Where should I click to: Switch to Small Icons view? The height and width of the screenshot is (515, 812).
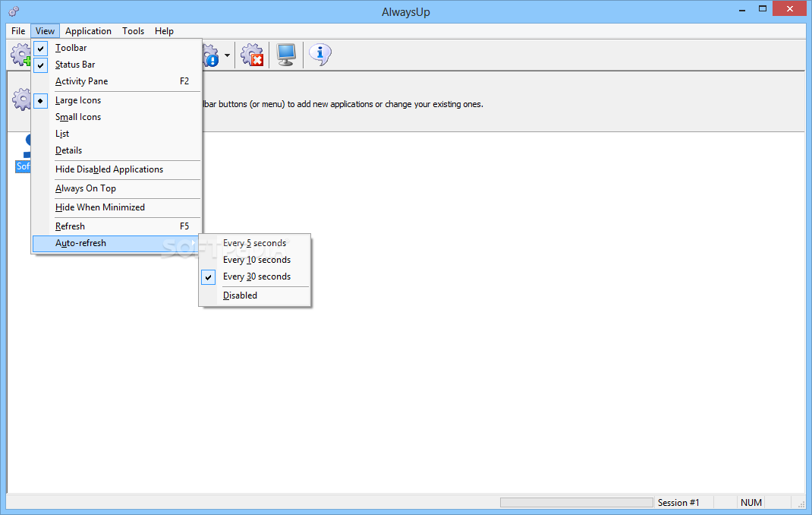click(x=117, y=116)
